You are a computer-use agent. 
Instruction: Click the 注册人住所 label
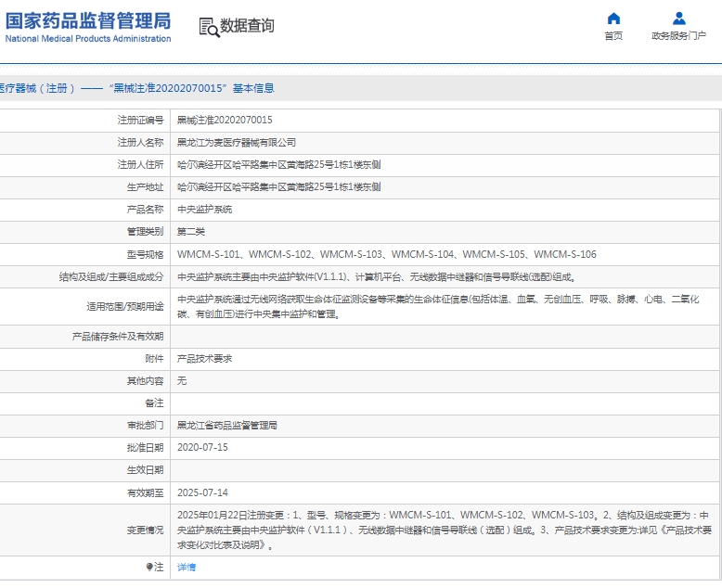(140, 165)
